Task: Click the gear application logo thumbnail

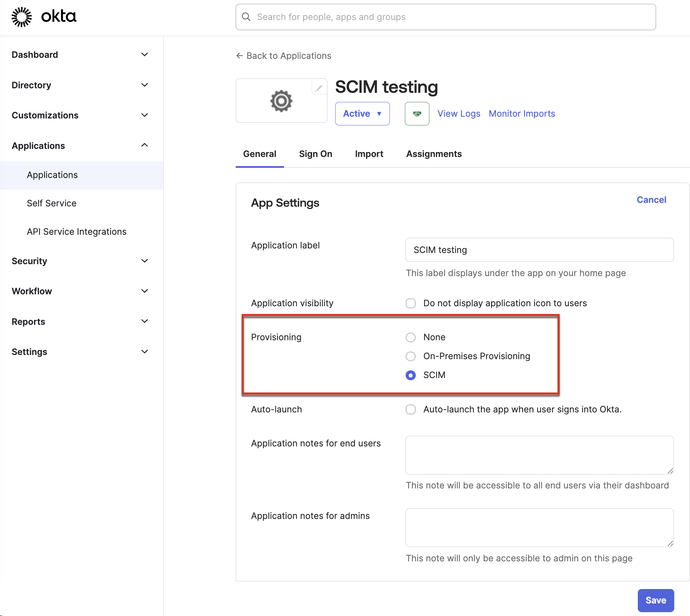Action: pos(281,101)
